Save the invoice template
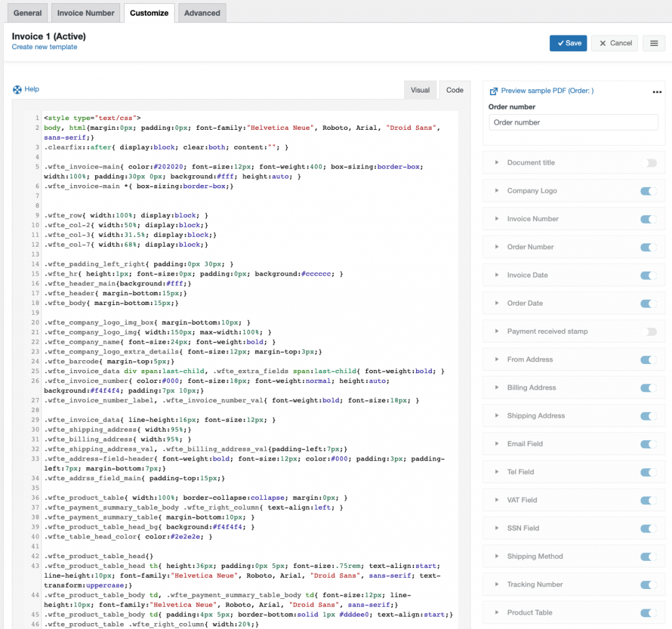 (568, 43)
